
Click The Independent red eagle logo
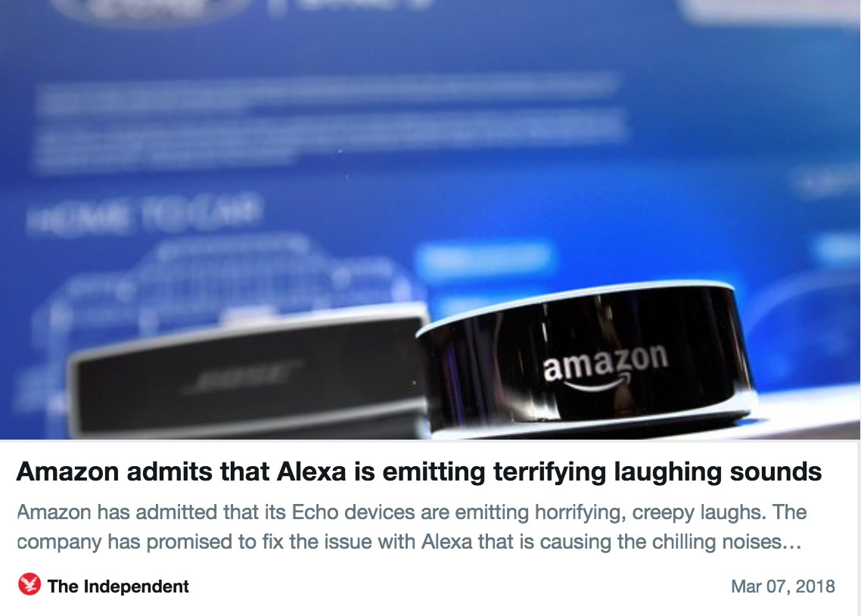point(30,584)
